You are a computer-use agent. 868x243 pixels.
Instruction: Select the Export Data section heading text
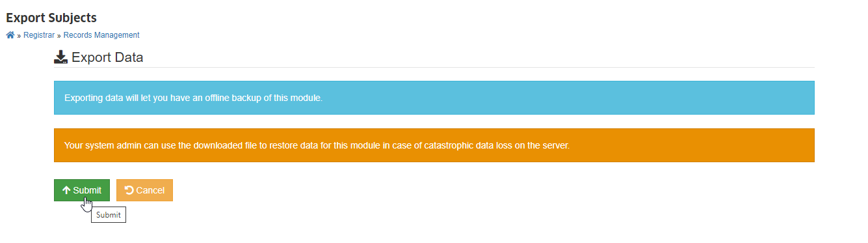[107, 57]
